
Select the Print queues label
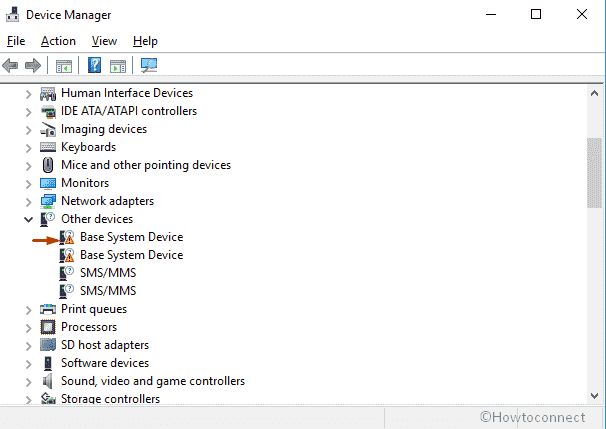(x=94, y=309)
